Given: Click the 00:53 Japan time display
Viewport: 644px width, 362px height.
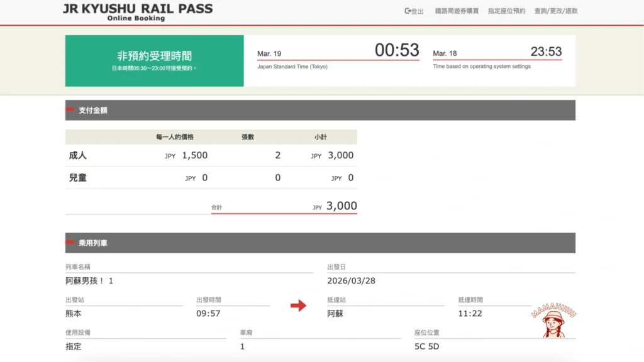Looking at the screenshot, I should click(397, 50).
